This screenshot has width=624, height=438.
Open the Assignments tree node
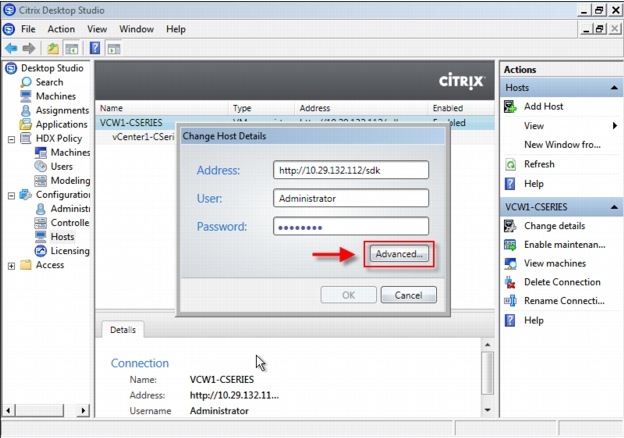[62, 110]
